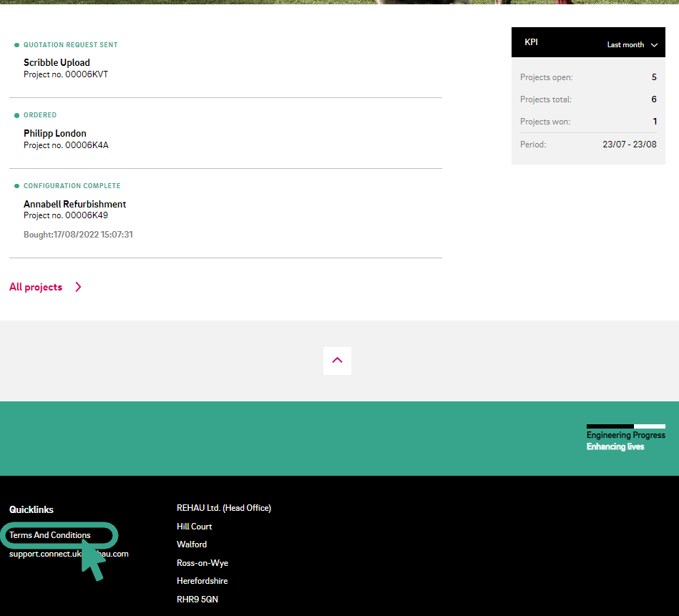This screenshot has height=616, width=679.
Task: Open the Last month period dropdown
Action: coord(632,44)
